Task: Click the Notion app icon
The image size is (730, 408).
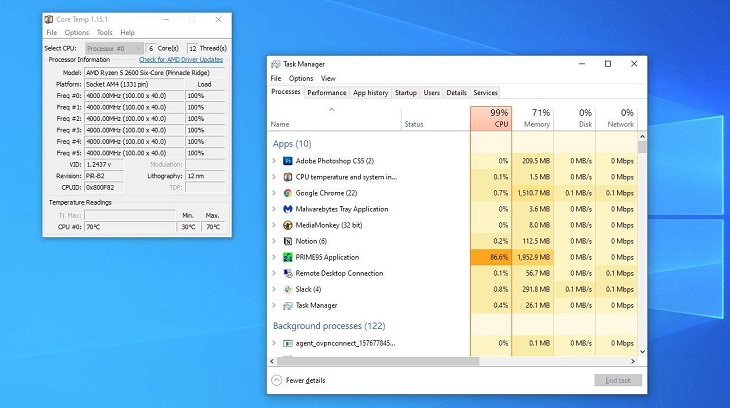Action: (x=288, y=241)
